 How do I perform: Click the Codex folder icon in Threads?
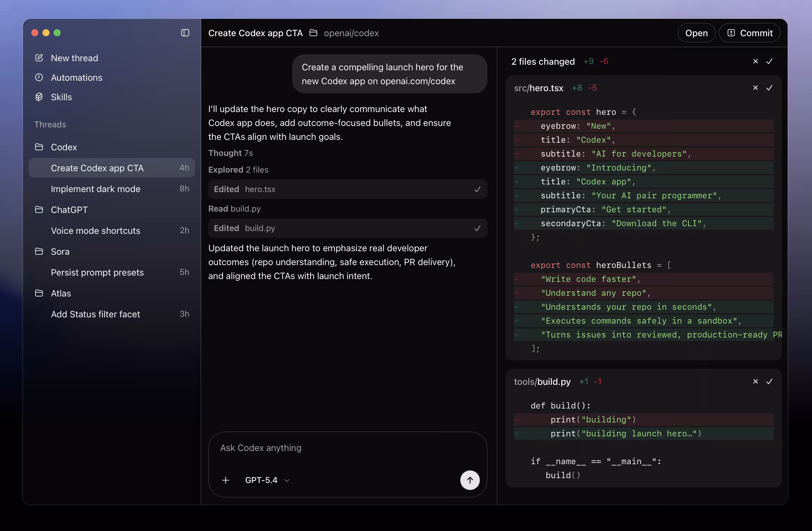point(39,147)
